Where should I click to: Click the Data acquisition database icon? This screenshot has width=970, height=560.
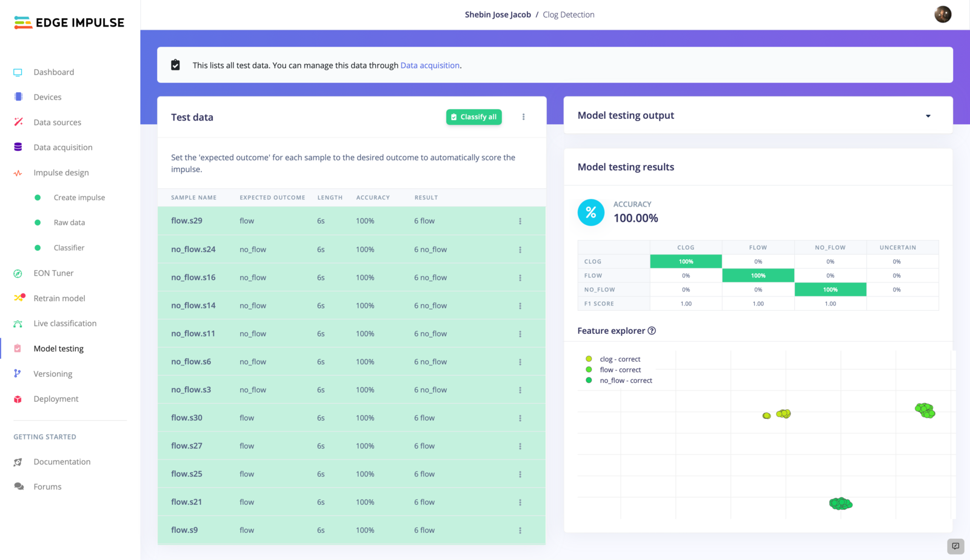pos(18,147)
